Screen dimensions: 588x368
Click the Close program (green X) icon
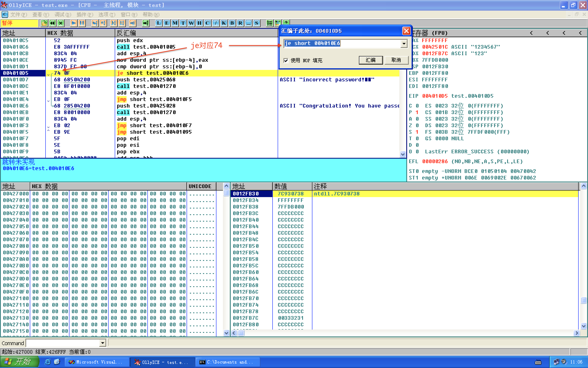point(61,23)
